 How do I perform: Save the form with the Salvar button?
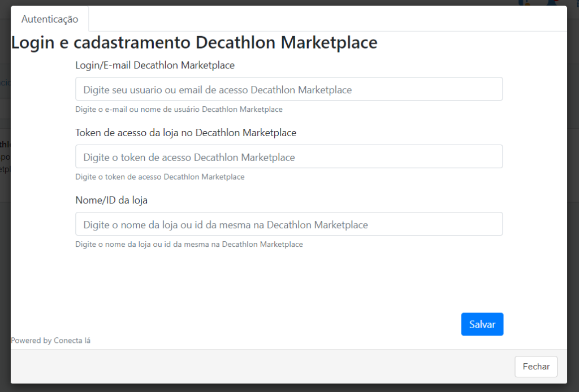point(482,324)
